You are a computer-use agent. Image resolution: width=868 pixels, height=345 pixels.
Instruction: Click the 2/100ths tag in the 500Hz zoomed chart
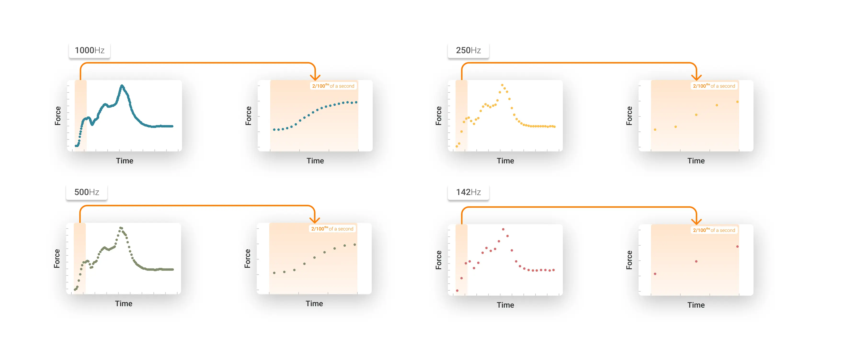(x=332, y=229)
